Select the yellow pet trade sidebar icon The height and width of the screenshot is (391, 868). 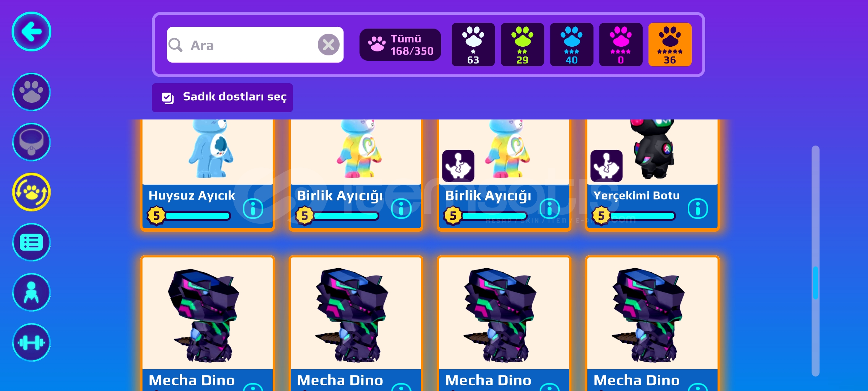click(31, 192)
